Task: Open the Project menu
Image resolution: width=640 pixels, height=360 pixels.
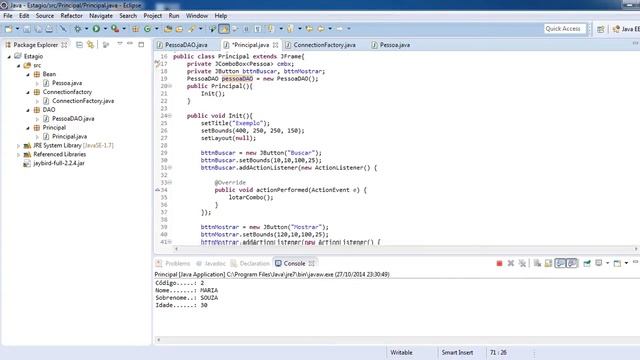Action: (x=152, y=16)
